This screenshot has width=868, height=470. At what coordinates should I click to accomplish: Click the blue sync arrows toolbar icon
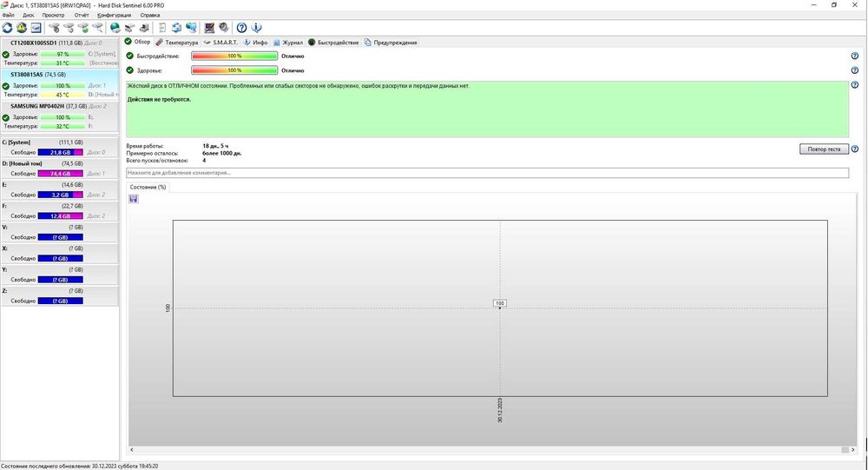tap(176, 27)
